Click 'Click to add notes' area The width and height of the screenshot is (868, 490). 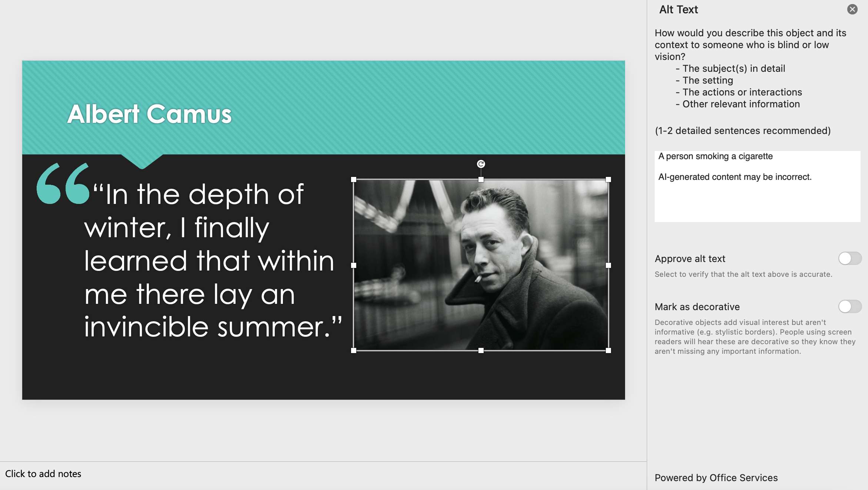click(x=43, y=474)
